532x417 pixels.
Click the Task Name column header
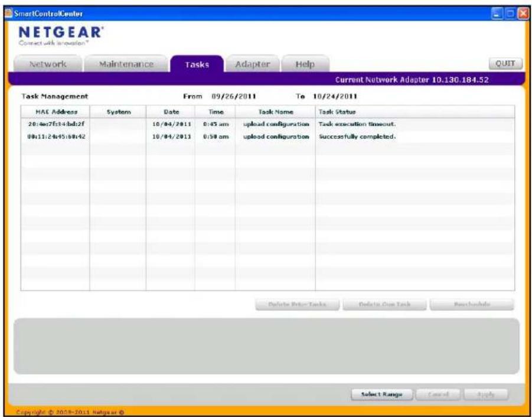276,112
